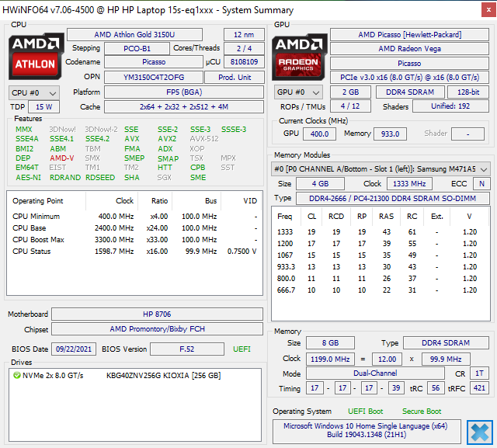497x448 pixels.
Task: Click the DDR4-2666 / PC4-21300 type field
Action: 393,198
